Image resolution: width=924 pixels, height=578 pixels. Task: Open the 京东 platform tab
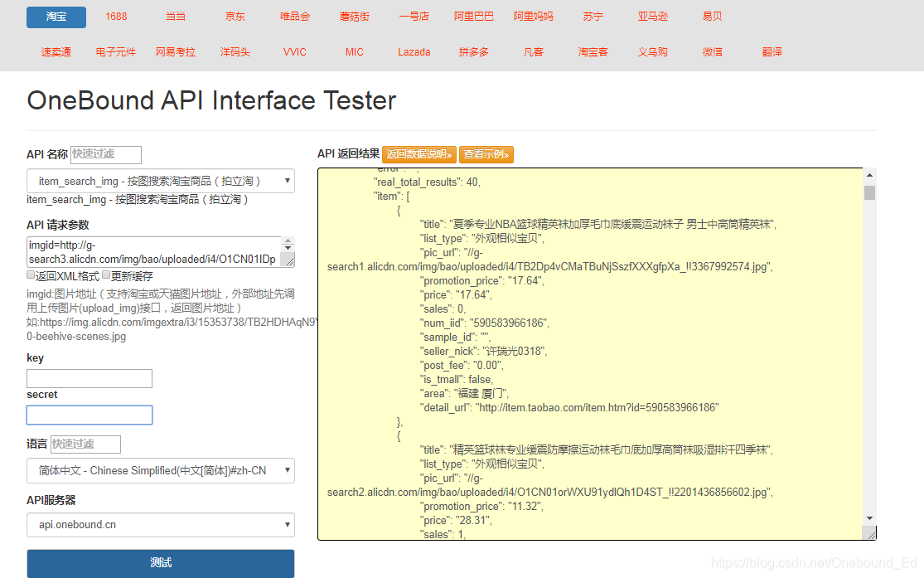(x=235, y=17)
